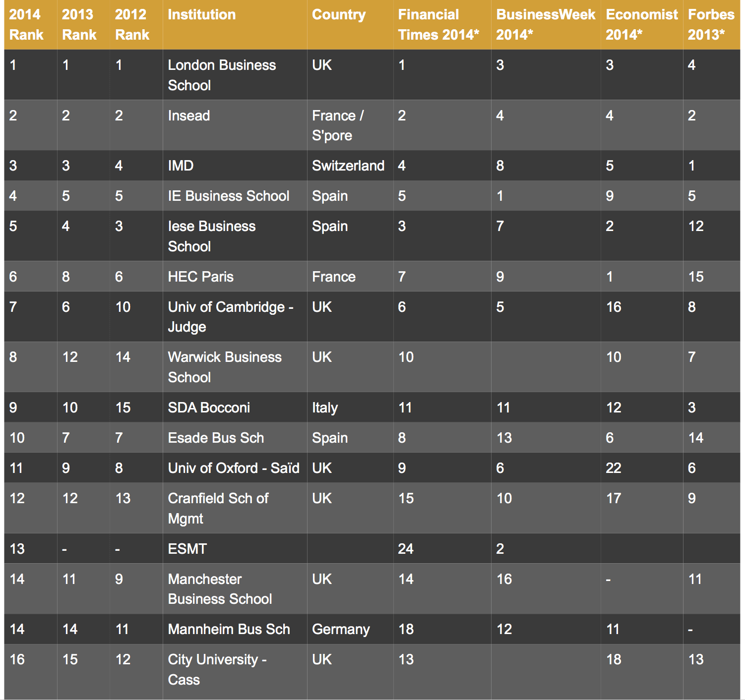745x700 pixels.
Task: Select the Univ of Cambridge - Judge cell
Action: click(235, 317)
